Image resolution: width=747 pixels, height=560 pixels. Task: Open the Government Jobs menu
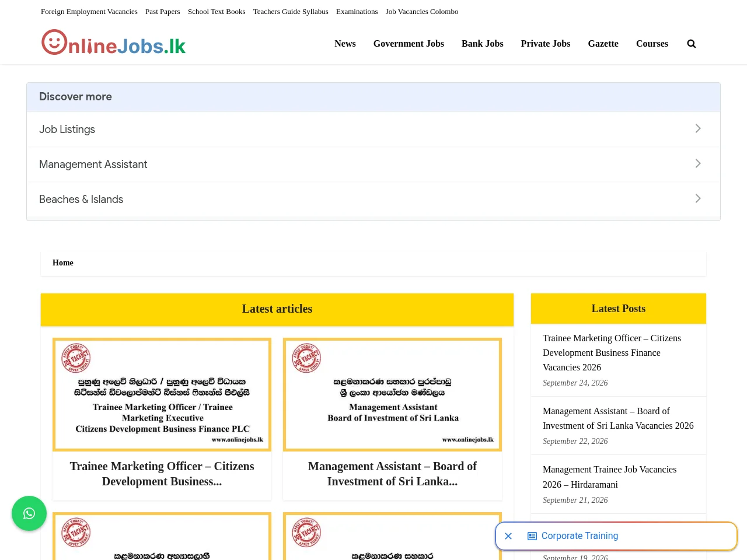(409, 44)
